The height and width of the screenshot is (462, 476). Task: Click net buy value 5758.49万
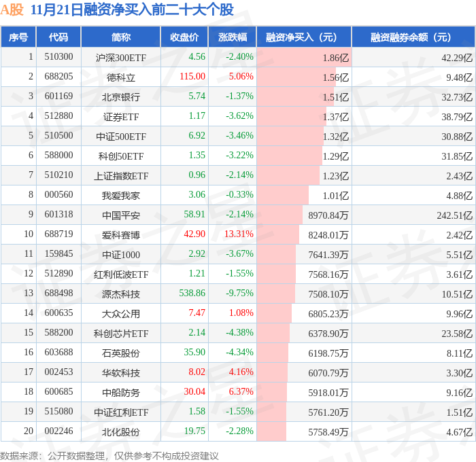click(x=328, y=432)
